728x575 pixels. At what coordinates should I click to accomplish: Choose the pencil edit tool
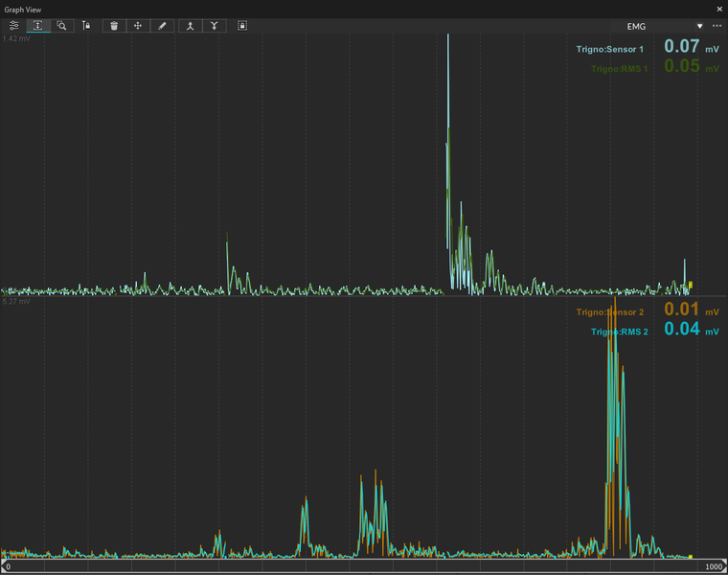[x=162, y=26]
